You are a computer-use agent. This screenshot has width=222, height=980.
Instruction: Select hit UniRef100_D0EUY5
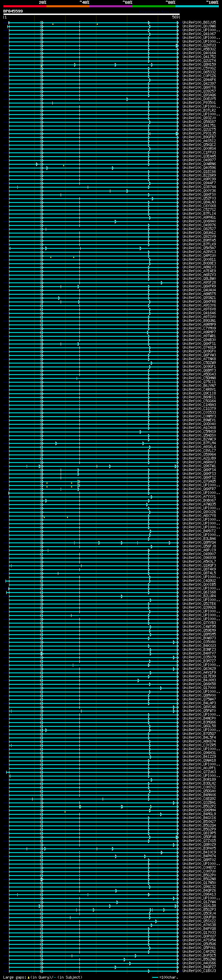point(199,99)
